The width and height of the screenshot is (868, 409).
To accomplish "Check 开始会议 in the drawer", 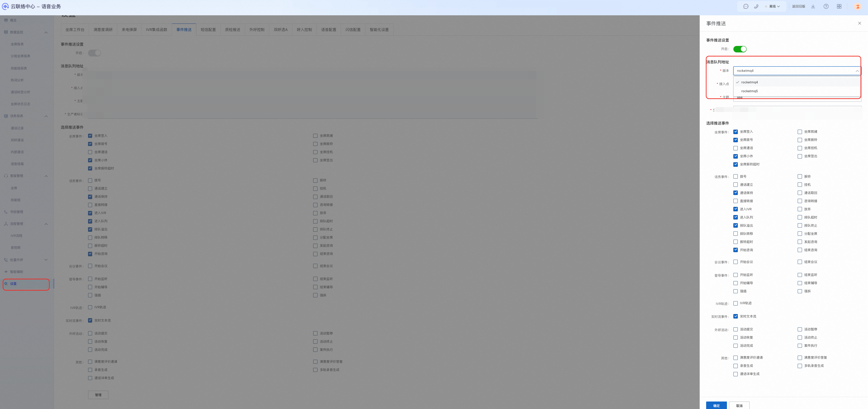I will click(735, 262).
